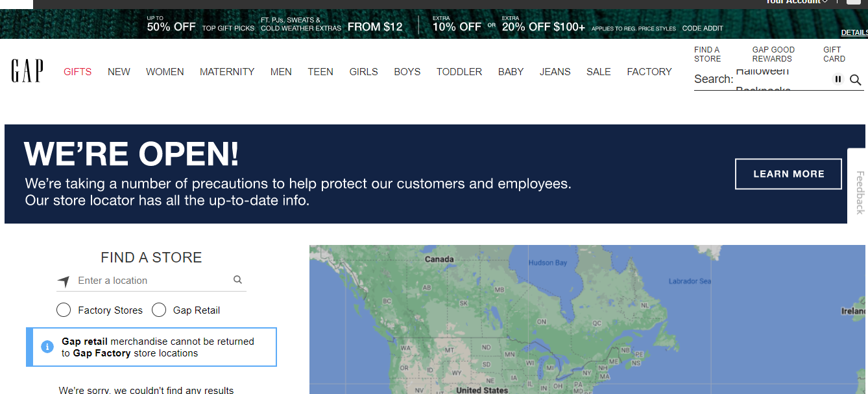
Task: Open the FACTORY menu
Action: [x=649, y=72]
